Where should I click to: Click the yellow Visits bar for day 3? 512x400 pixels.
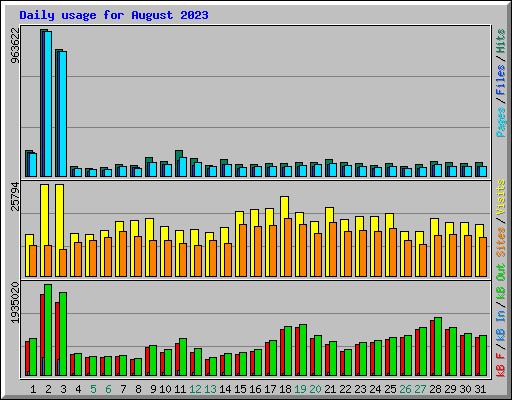[x=59, y=217]
